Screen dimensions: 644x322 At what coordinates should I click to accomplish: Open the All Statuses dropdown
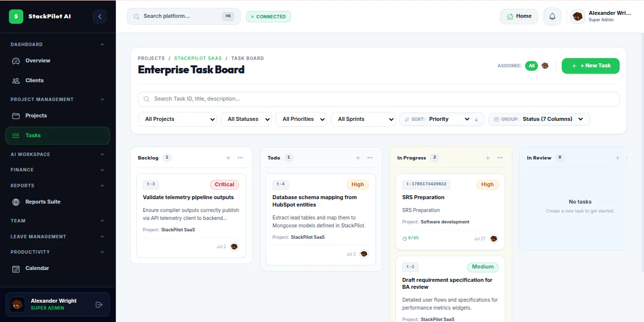click(x=246, y=119)
